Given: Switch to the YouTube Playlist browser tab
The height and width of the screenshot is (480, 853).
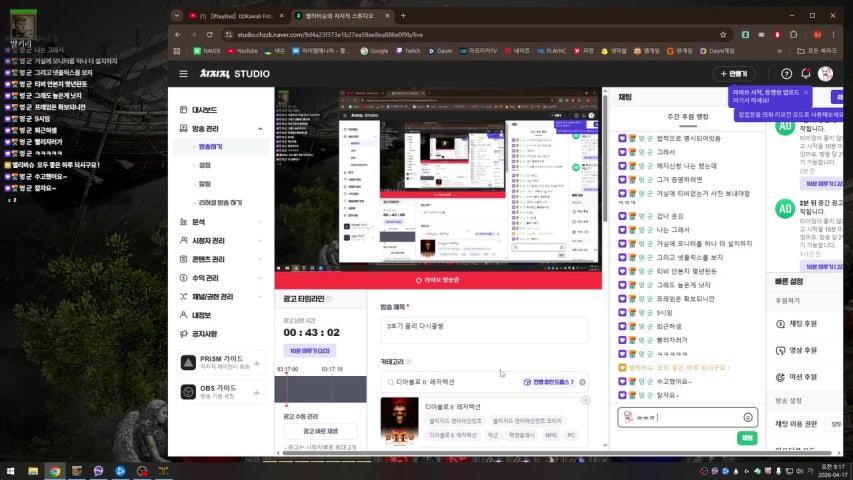Looking at the screenshot, I should [x=235, y=16].
